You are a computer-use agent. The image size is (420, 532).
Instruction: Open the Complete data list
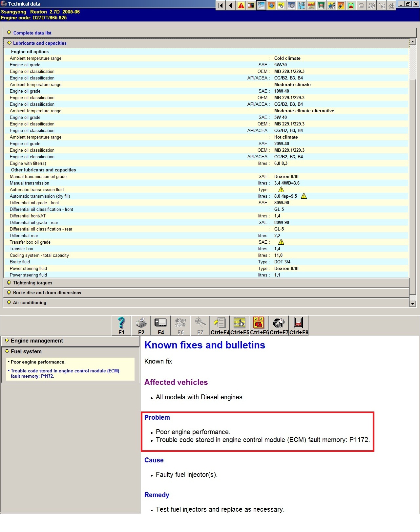click(32, 33)
